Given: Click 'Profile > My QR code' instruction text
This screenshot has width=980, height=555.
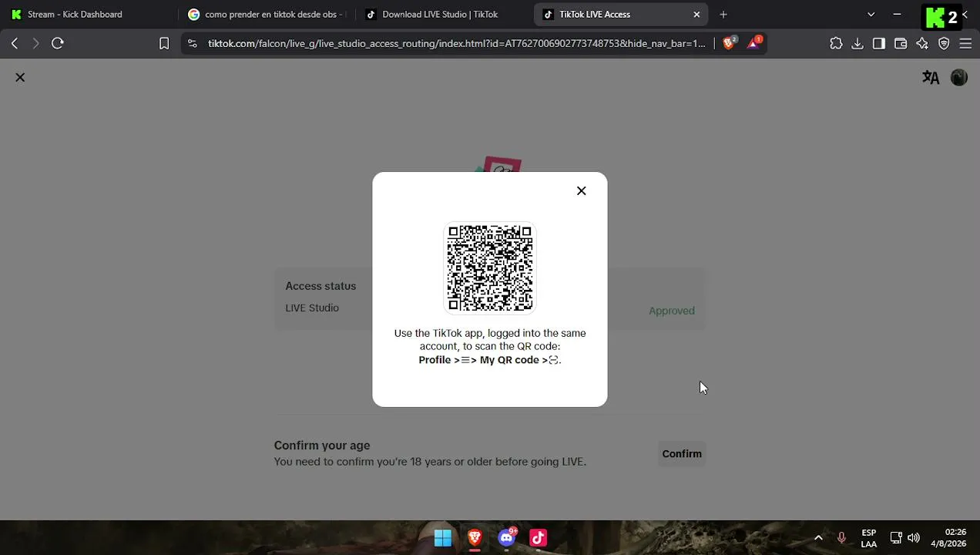Looking at the screenshot, I should click(490, 360).
